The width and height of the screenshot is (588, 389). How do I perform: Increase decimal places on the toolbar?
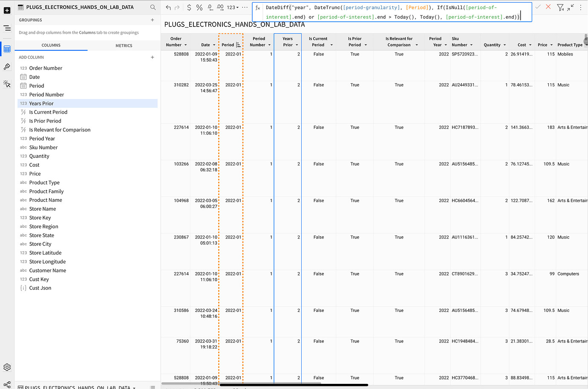[221, 7]
